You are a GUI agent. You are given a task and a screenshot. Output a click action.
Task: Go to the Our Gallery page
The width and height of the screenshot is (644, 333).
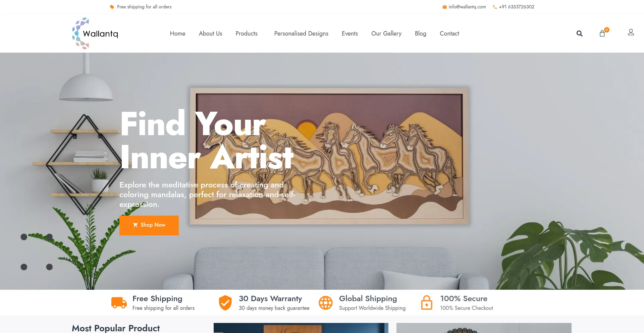click(386, 34)
